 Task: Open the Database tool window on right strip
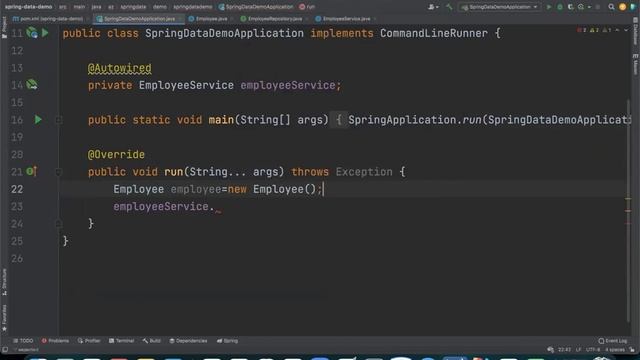point(636,31)
